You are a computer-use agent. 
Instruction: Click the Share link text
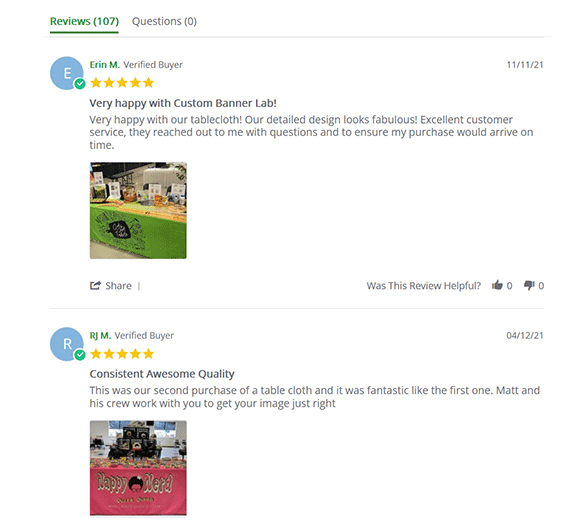[x=118, y=286]
